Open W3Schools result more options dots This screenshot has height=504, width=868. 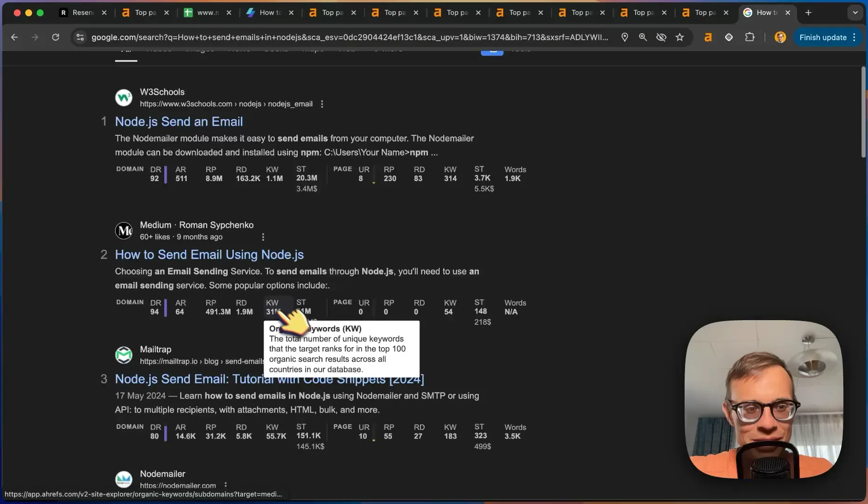[322, 104]
